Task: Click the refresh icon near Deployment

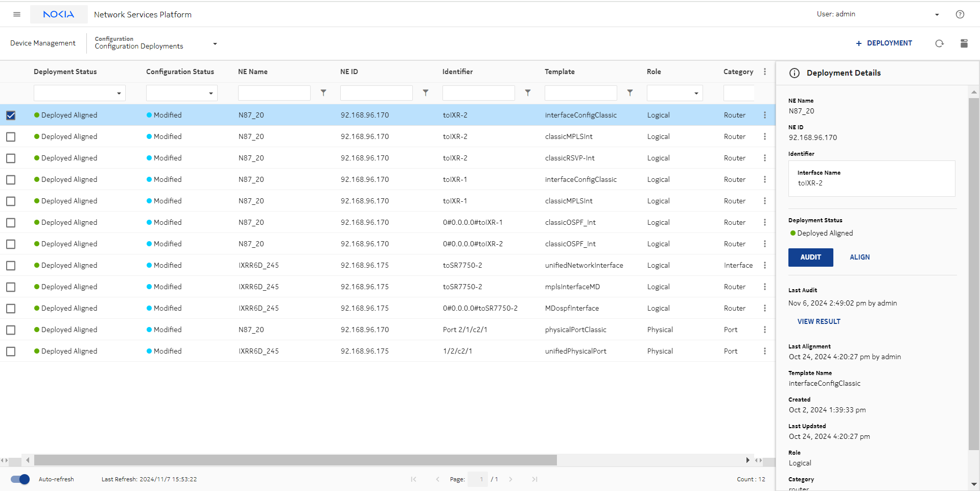Action: tap(939, 43)
